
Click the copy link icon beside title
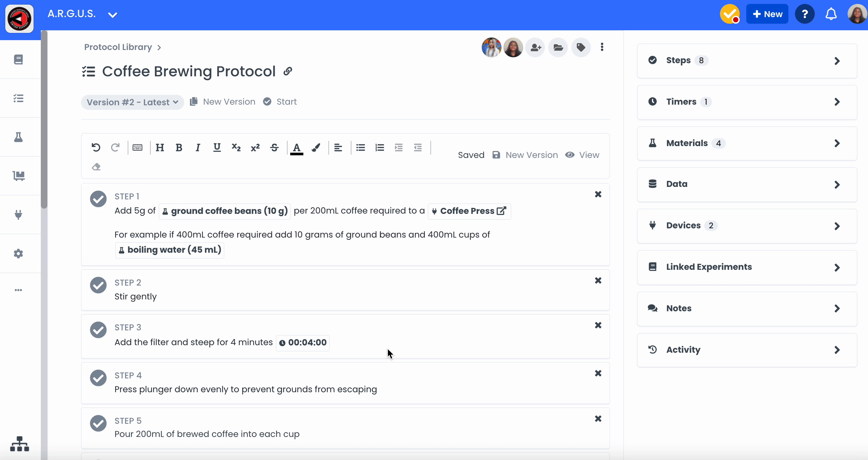coord(288,71)
